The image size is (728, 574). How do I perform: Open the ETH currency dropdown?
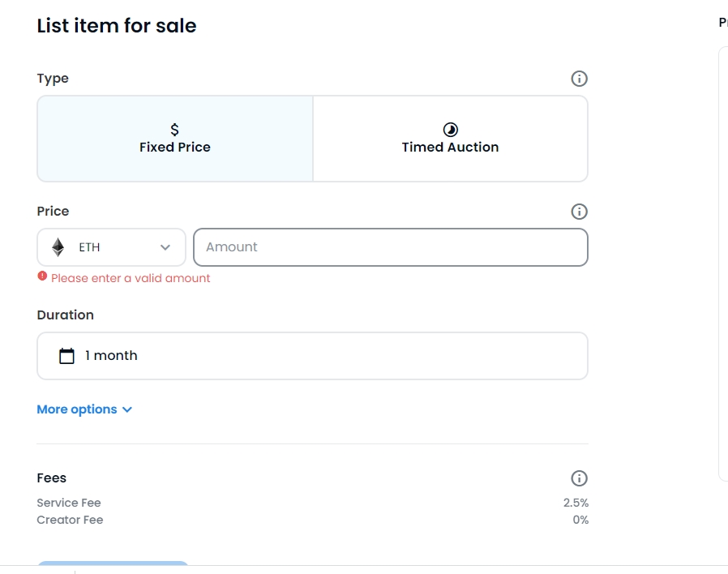(111, 247)
